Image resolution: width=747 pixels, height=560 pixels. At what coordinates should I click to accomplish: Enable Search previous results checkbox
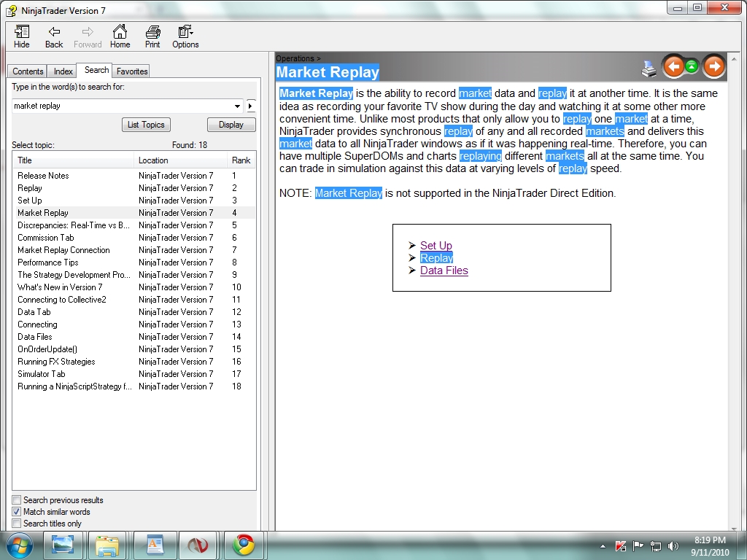pos(17,500)
